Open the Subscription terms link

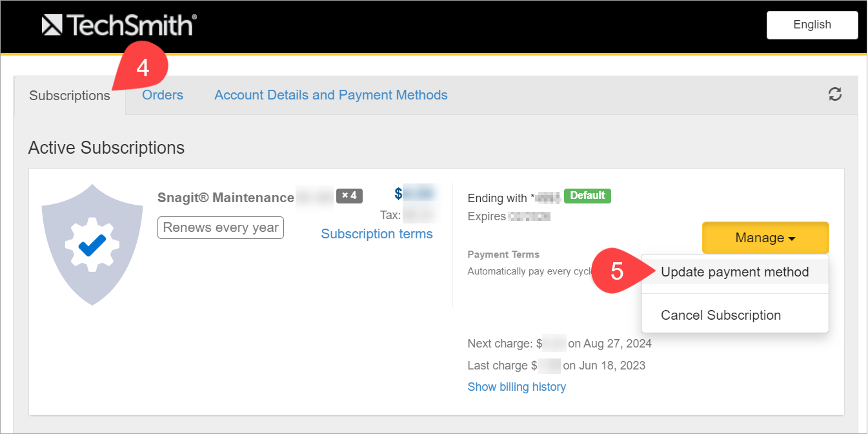coord(377,233)
